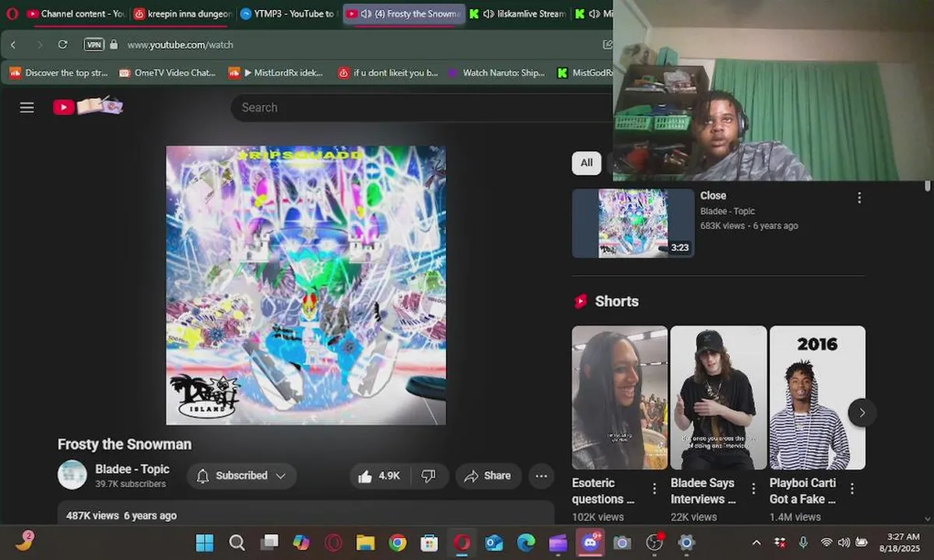
Task: Open Microsoft Store from the taskbar
Action: point(430,542)
